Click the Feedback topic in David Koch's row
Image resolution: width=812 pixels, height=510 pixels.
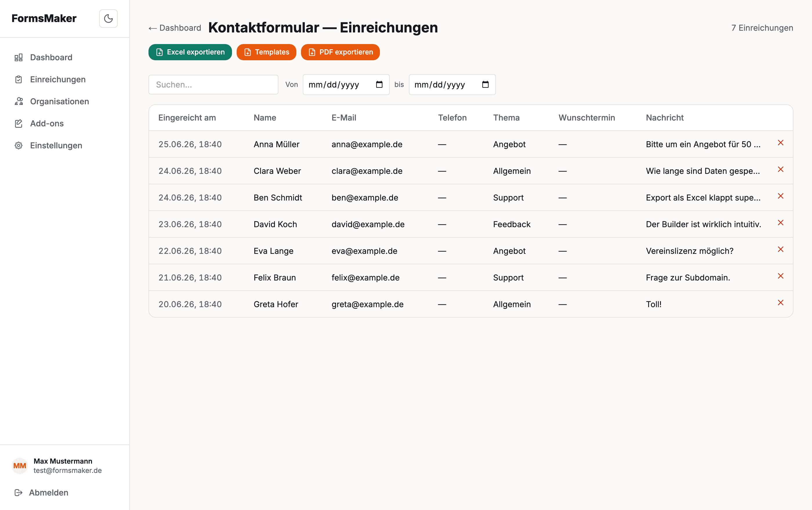click(512, 224)
